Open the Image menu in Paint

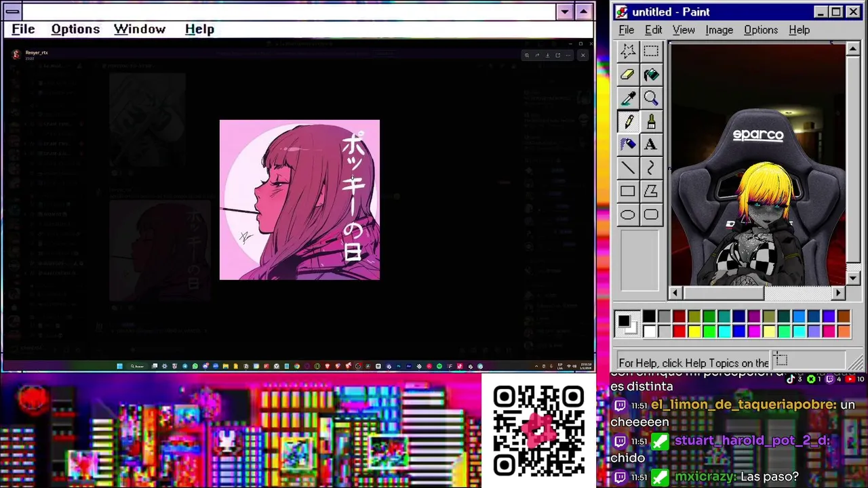(719, 30)
